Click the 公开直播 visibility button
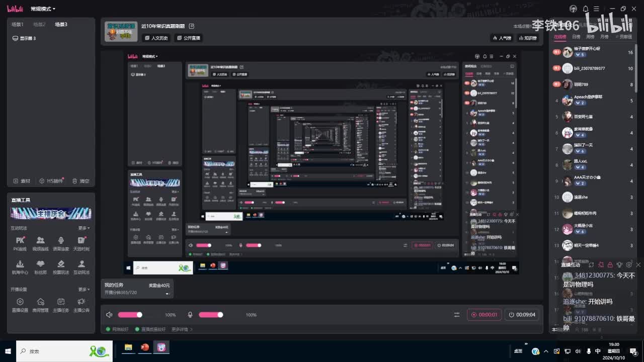The width and height of the screenshot is (644, 362). [189, 38]
